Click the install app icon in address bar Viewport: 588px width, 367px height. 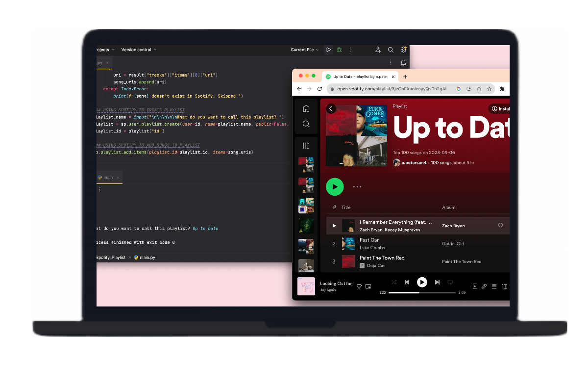point(469,89)
